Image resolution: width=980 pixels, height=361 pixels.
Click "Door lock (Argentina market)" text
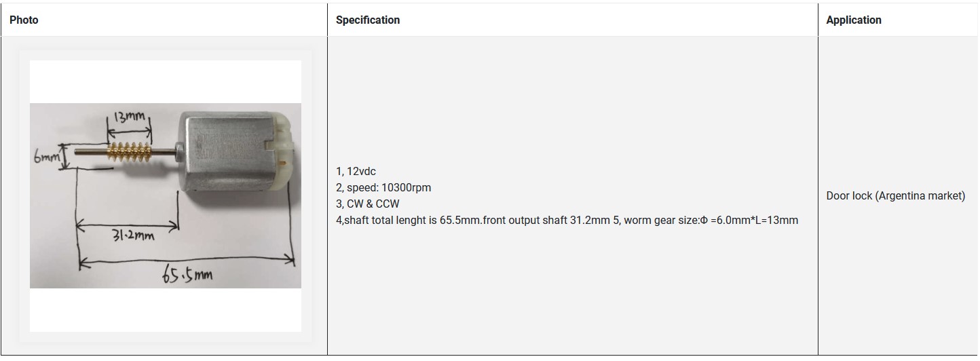[895, 195]
